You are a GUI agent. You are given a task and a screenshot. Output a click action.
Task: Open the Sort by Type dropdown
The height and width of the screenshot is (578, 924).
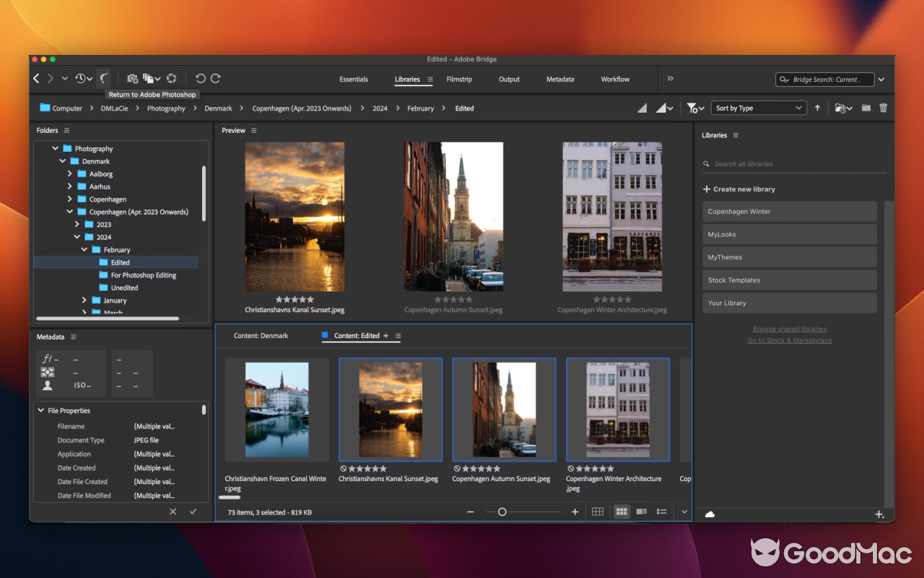(758, 107)
